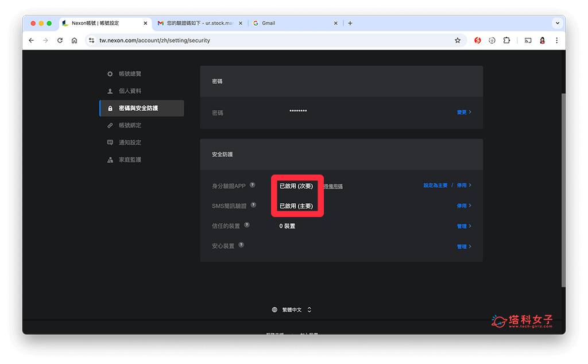Click 管理 for 信任的裝置
The height and width of the screenshot is (364, 588).
tap(464, 226)
